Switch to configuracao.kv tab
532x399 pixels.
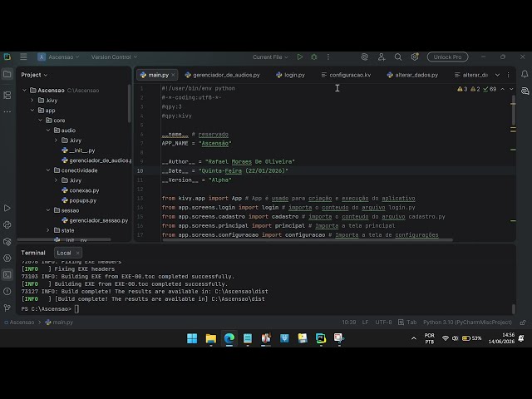pos(346,75)
